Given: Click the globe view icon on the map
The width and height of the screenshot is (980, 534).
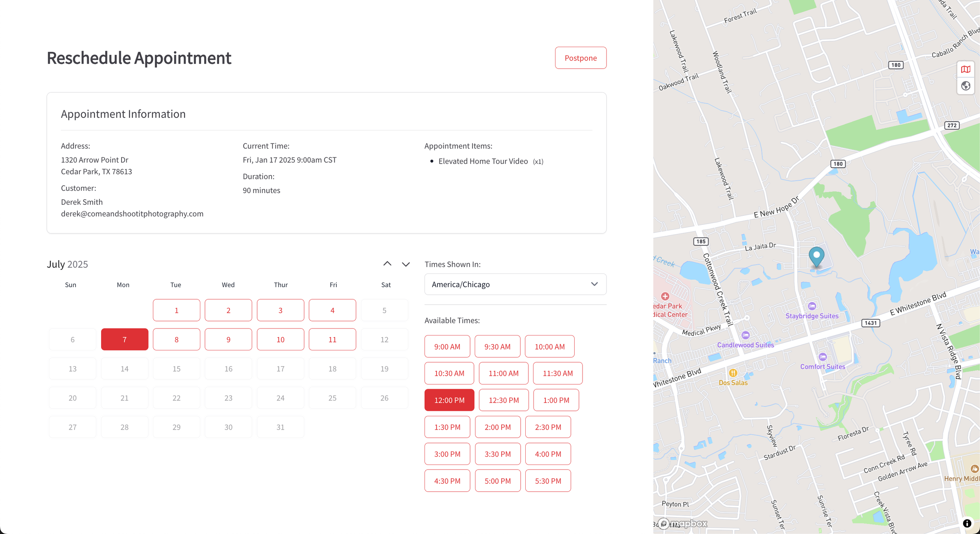Looking at the screenshot, I should coord(965,86).
